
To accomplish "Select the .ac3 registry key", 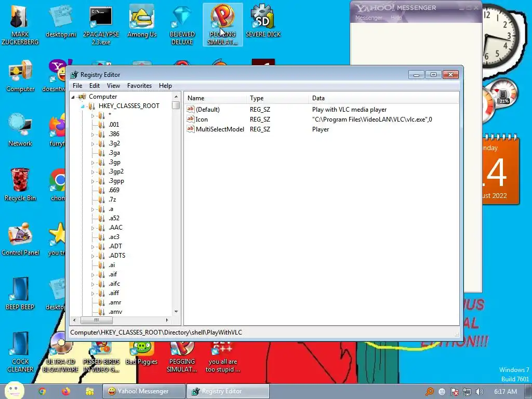I will 114,237.
